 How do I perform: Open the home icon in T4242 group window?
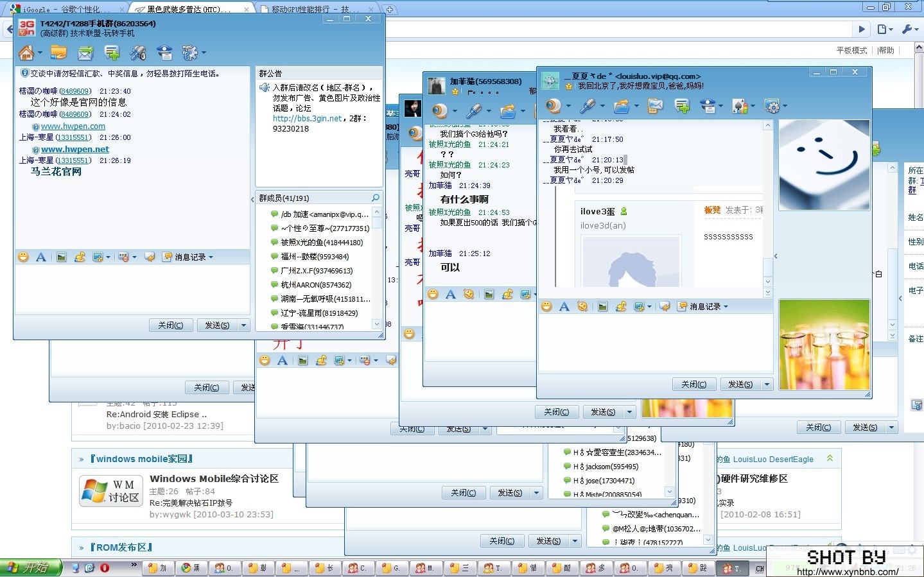pos(26,53)
